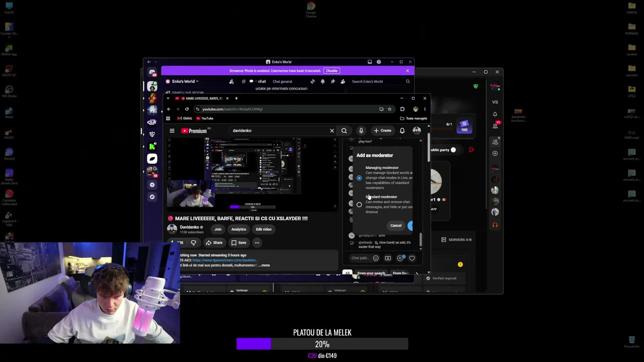Click the live video player thumbnail

[x=253, y=173]
